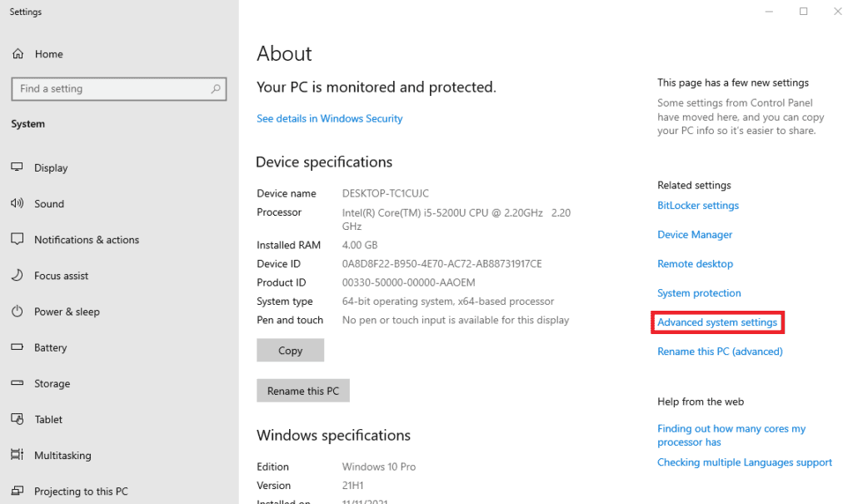Open Display settings via monitor icon
Screen dimensions: 853x504
[17, 167]
